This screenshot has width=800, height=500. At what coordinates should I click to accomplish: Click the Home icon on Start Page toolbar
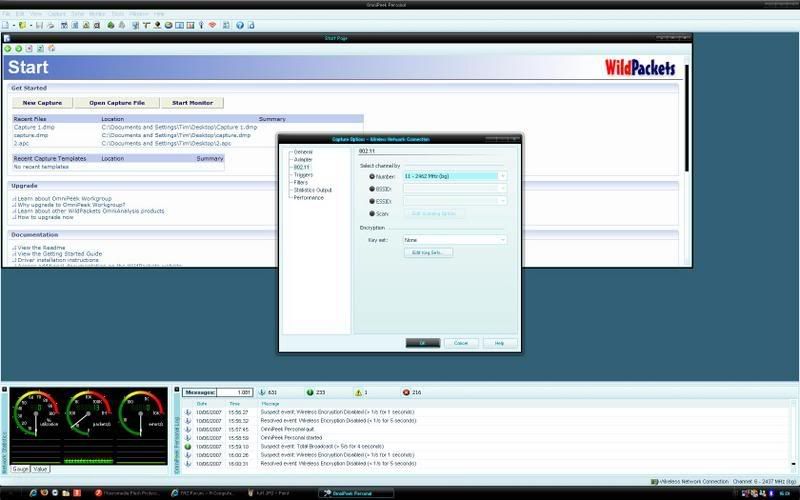(x=51, y=48)
